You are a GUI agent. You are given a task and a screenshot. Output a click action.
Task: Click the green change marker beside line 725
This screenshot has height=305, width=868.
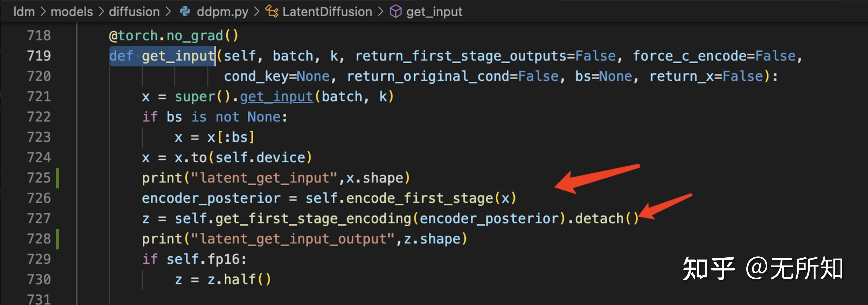click(58, 178)
